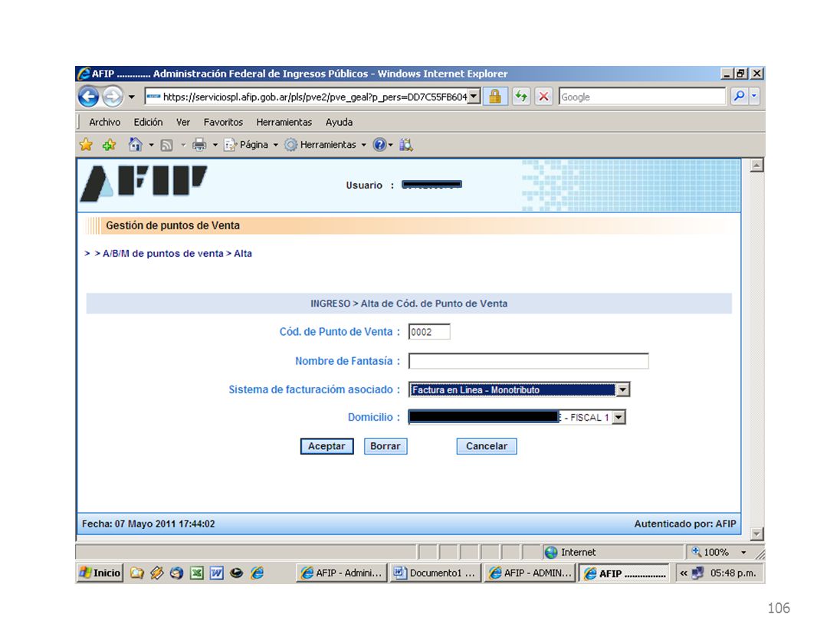Open search provider options dropdown arrow
This screenshot has width=840, height=637.
click(753, 97)
